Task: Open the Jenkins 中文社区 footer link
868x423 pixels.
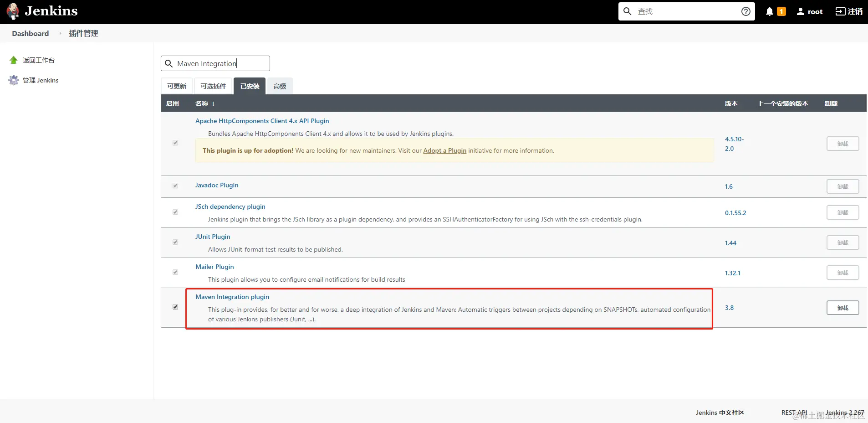Action: (x=720, y=413)
